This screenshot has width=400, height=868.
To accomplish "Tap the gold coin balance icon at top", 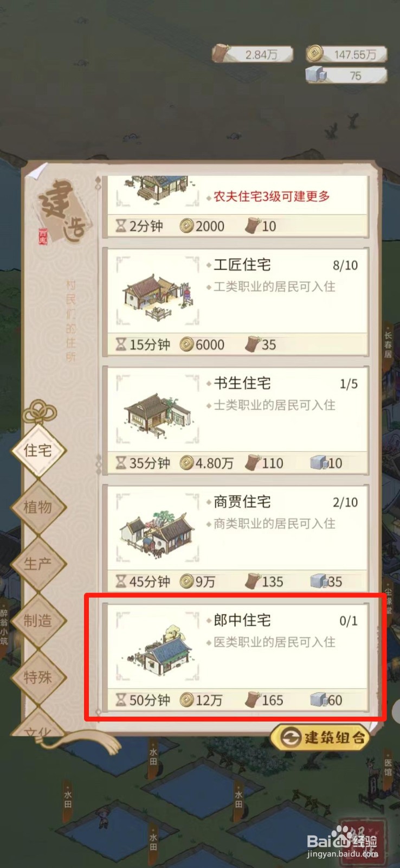I will click(314, 53).
